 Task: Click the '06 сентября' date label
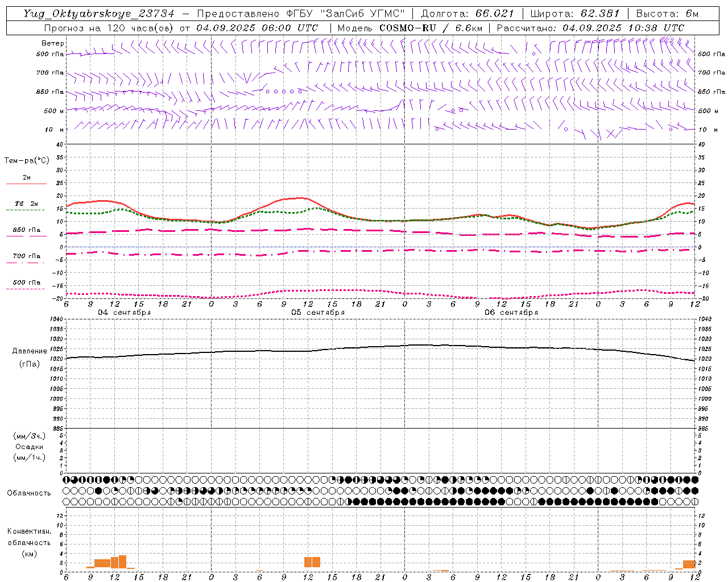511,313
